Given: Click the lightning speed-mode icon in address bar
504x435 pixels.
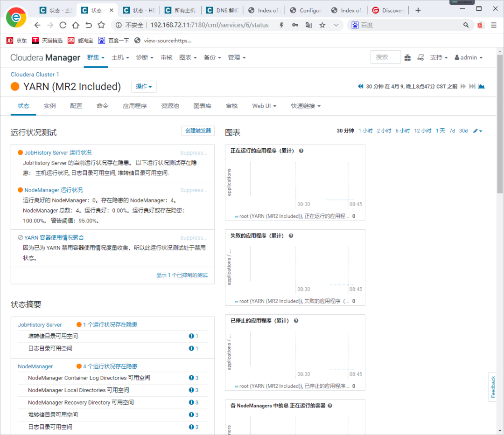Looking at the screenshot, I should coord(281,25).
